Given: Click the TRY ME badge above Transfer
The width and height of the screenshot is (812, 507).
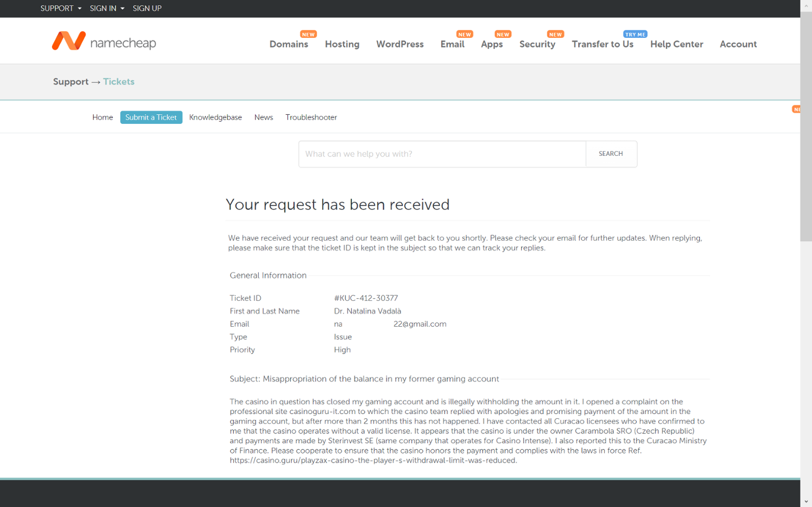Looking at the screenshot, I should pos(636,34).
